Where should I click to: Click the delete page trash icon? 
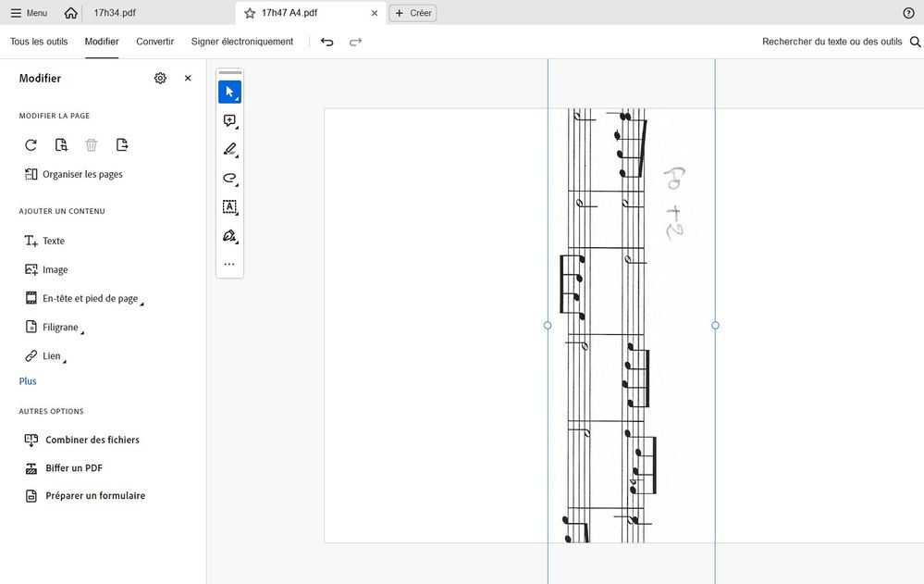coord(92,145)
